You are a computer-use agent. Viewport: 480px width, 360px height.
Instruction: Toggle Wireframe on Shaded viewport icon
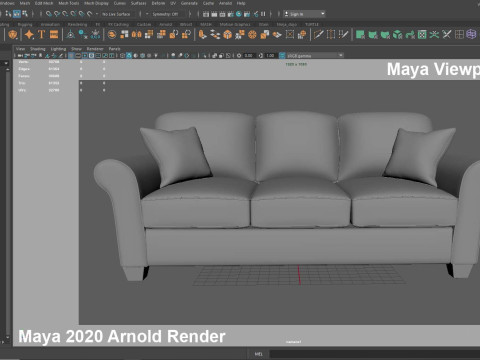click(x=142, y=55)
